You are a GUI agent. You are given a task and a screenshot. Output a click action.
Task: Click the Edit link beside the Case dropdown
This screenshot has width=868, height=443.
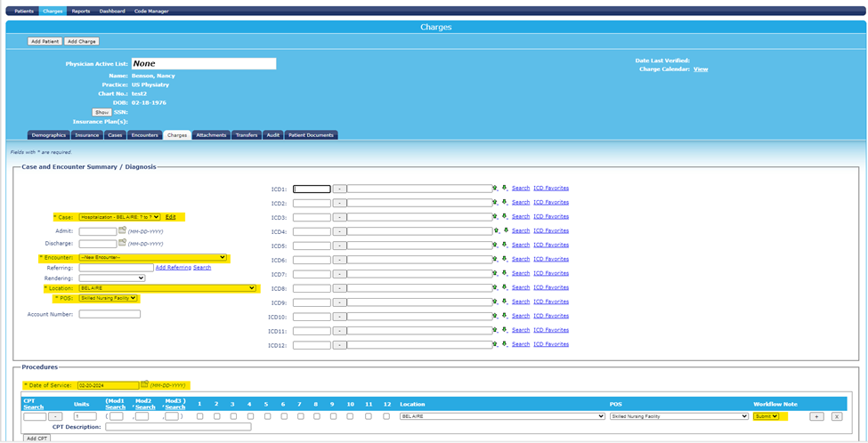click(x=171, y=217)
